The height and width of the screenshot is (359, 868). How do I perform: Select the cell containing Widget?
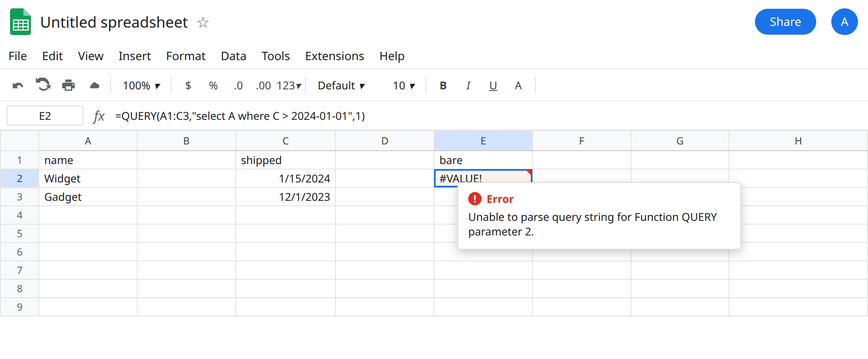click(88, 178)
